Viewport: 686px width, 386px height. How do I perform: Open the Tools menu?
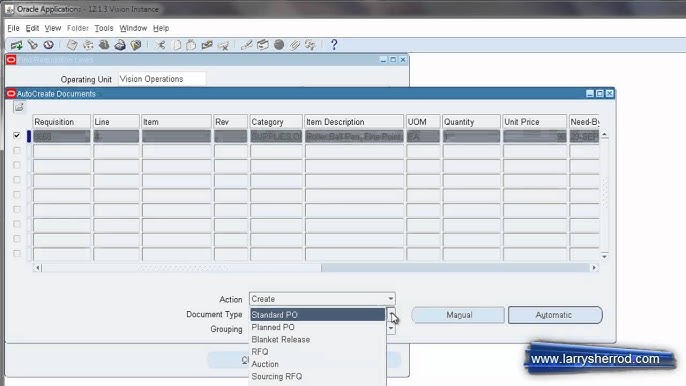[x=104, y=28]
